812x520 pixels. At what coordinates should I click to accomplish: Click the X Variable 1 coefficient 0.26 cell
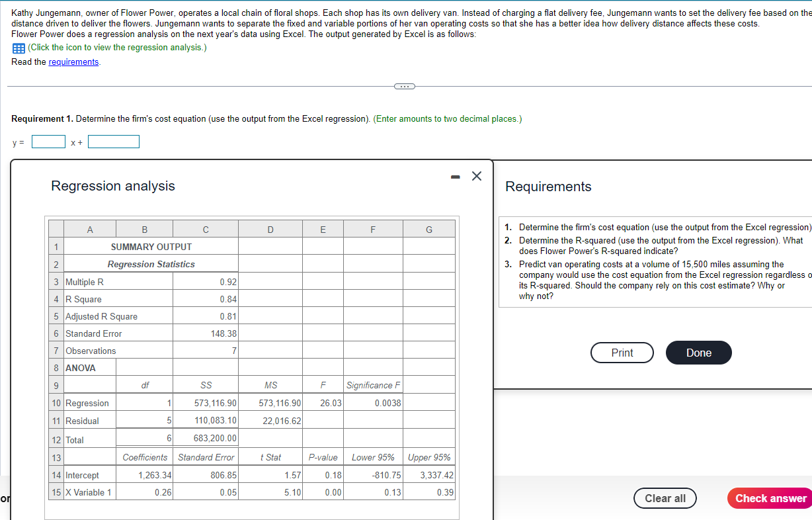tap(144, 492)
